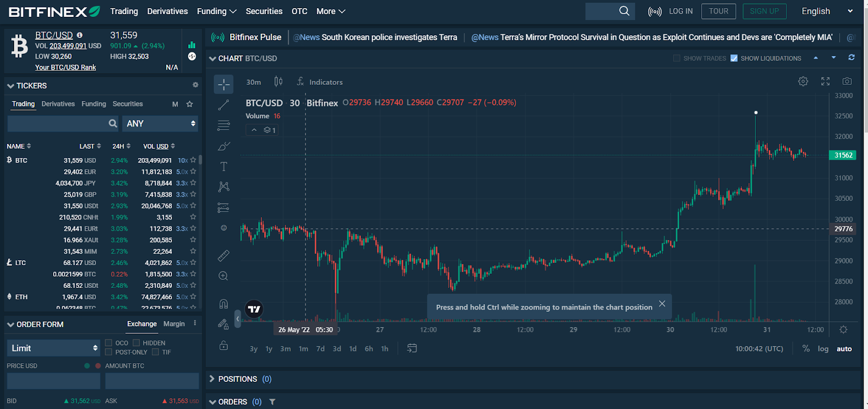The height and width of the screenshot is (409, 868).
Task: Switch to the Margin order tab
Action: pyautogui.click(x=174, y=324)
